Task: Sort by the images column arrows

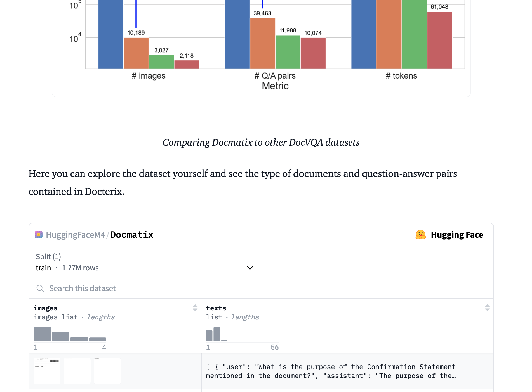Action: [195, 308]
